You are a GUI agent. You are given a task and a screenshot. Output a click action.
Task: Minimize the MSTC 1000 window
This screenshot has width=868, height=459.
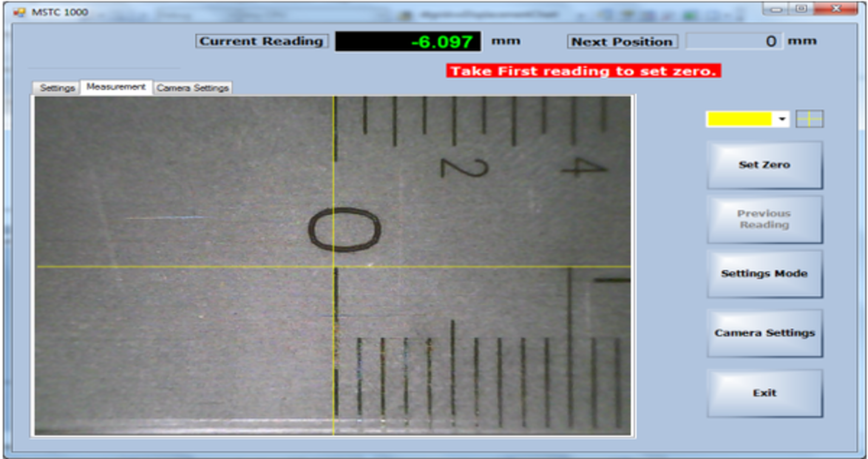[x=776, y=9]
